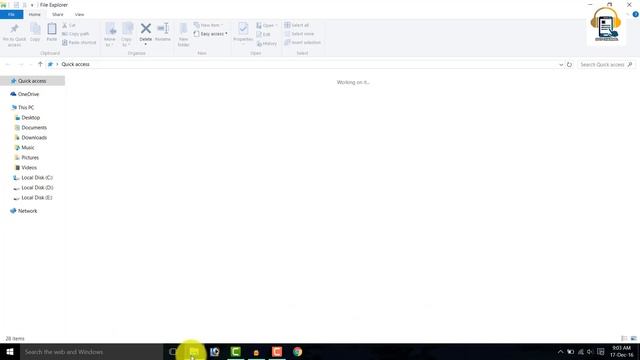The image size is (640, 360).
Task: Select Quick access in navigation pane
Action: point(32,81)
